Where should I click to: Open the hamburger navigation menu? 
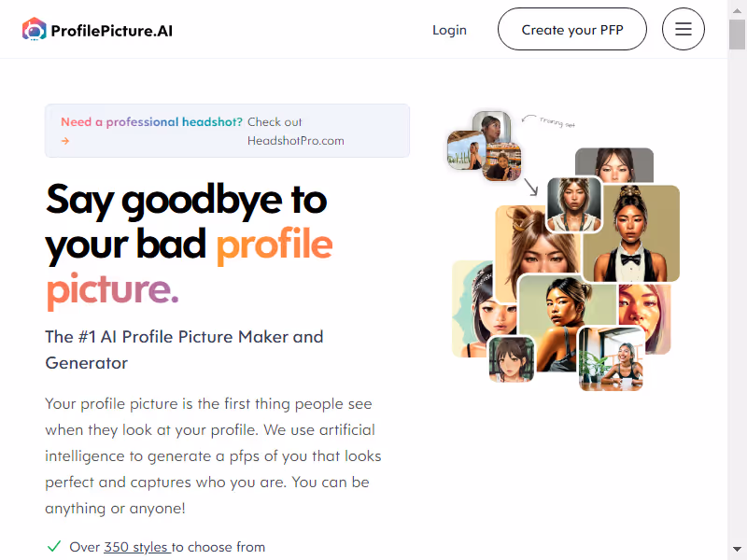pos(684,29)
